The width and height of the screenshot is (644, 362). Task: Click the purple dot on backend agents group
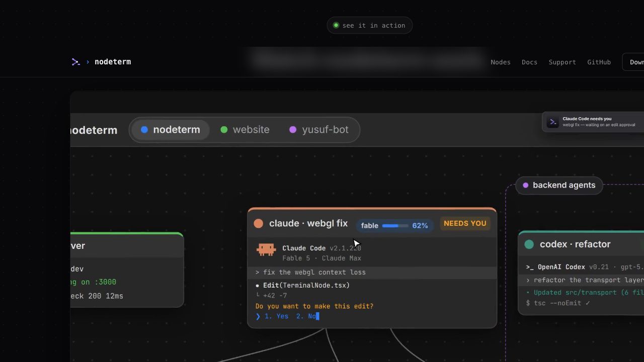526,185
